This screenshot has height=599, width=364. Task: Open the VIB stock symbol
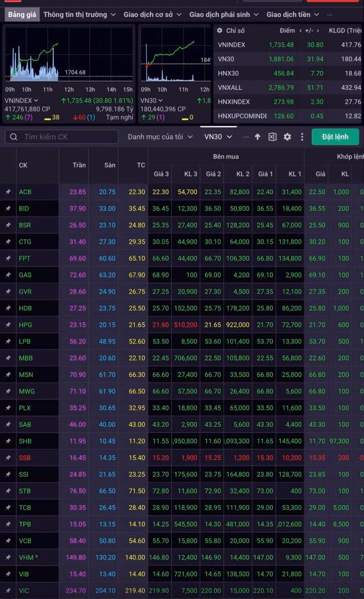coord(24,574)
